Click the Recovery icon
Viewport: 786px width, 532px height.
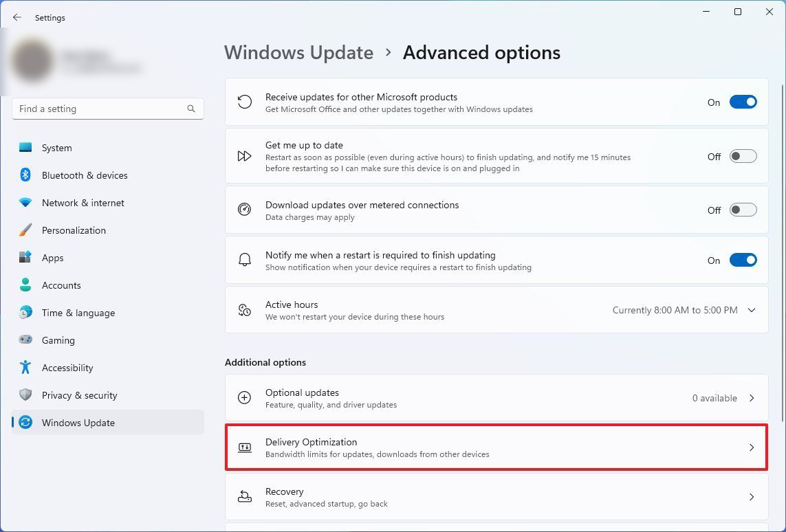click(245, 497)
